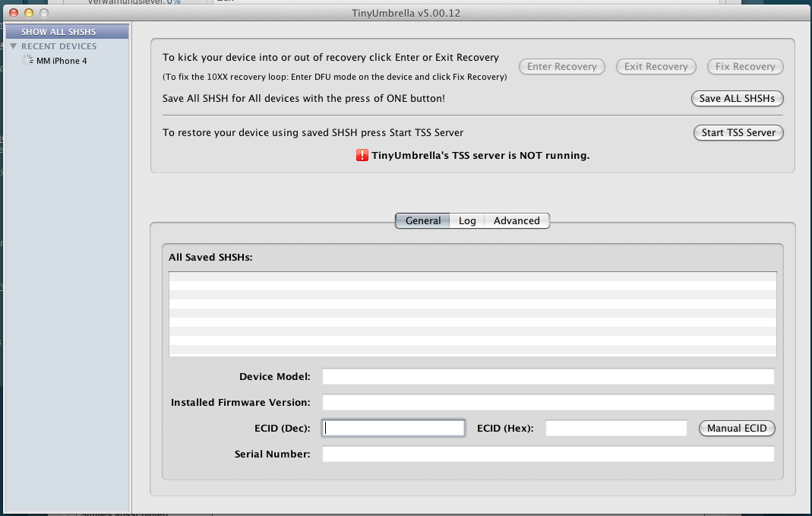Viewport: 812px width, 516px height.
Task: Open the Log tab
Action: click(x=467, y=220)
